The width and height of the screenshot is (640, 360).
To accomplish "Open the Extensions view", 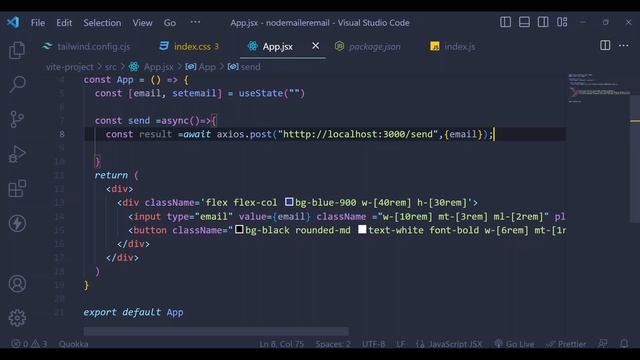I will 17,189.
